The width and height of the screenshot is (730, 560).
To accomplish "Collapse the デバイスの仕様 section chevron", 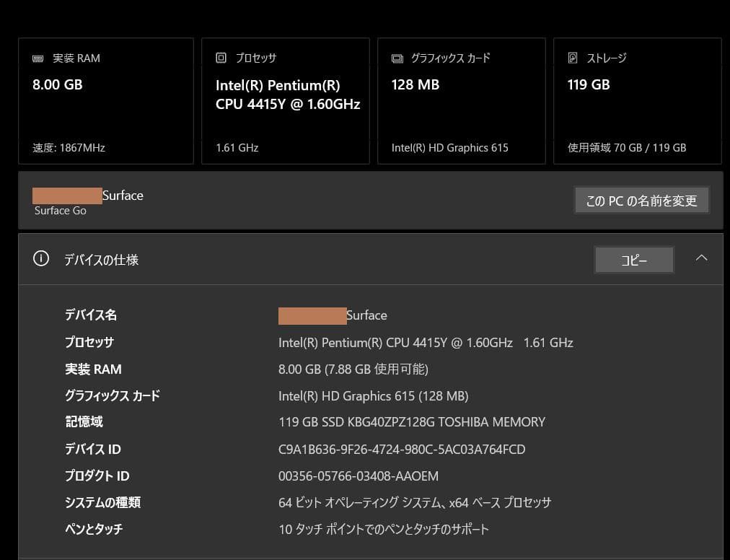I will click(x=701, y=258).
